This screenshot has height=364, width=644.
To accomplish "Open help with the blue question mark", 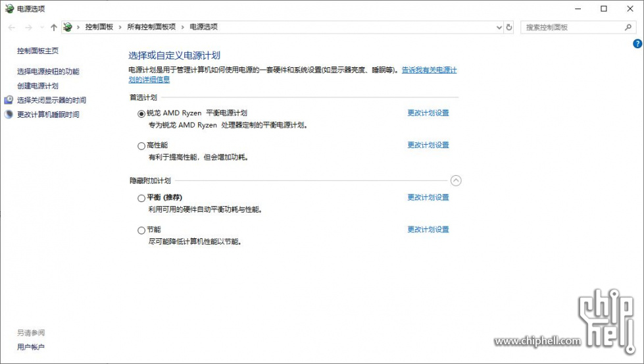I will click(637, 43).
